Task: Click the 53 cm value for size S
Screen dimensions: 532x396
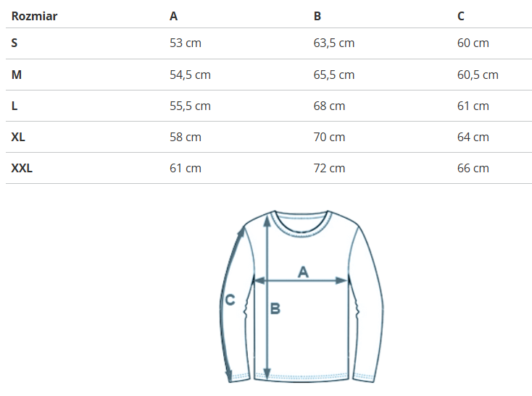Action: (185, 43)
